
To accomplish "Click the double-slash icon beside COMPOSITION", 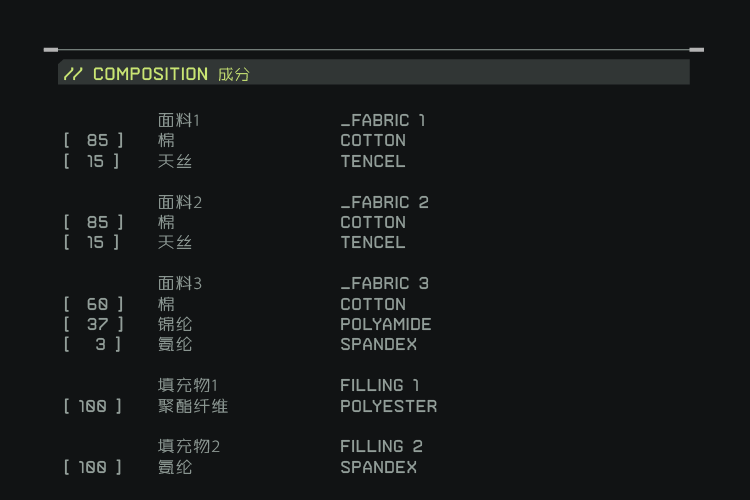I will (x=73, y=74).
